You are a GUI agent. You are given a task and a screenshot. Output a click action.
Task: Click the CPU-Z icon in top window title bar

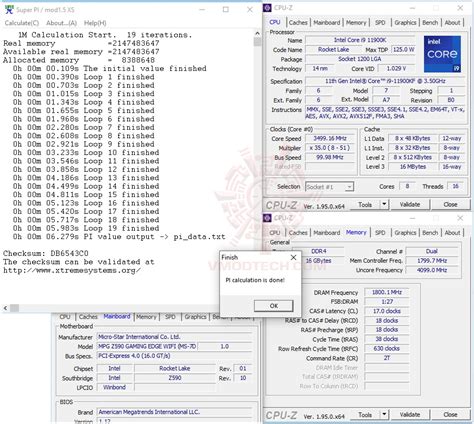tap(267, 8)
